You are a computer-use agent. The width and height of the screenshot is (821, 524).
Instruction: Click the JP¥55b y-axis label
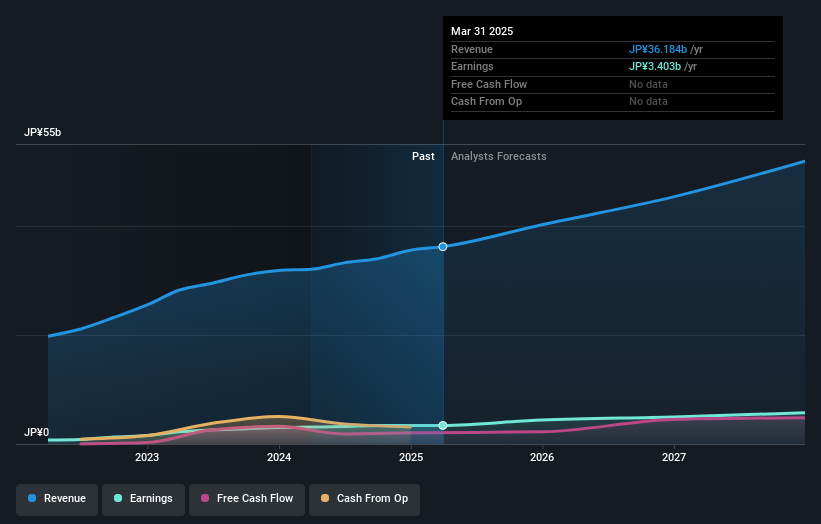pyautogui.click(x=42, y=132)
